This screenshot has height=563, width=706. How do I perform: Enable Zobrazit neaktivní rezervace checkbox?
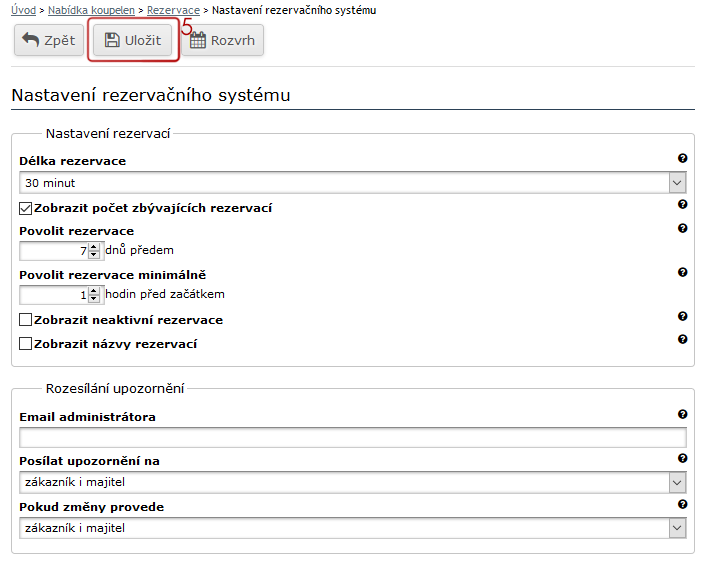26,320
